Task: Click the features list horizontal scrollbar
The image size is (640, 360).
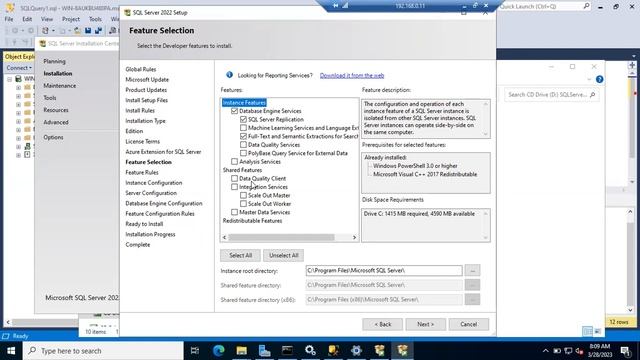Action: [x=281, y=237]
